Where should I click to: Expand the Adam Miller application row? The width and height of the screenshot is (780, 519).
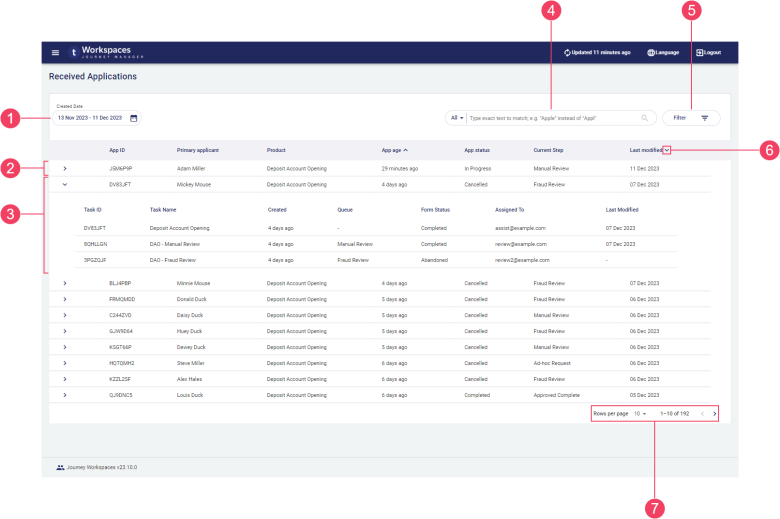pyautogui.click(x=65, y=168)
